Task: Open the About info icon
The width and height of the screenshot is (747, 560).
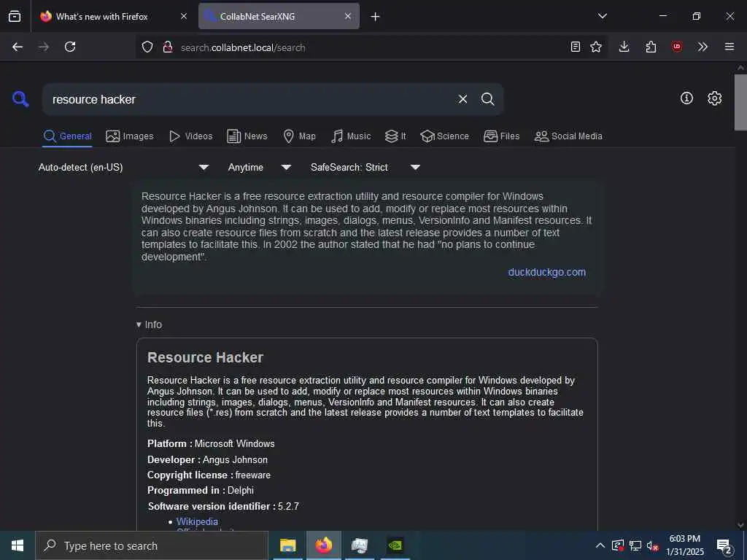Action: tap(686, 98)
